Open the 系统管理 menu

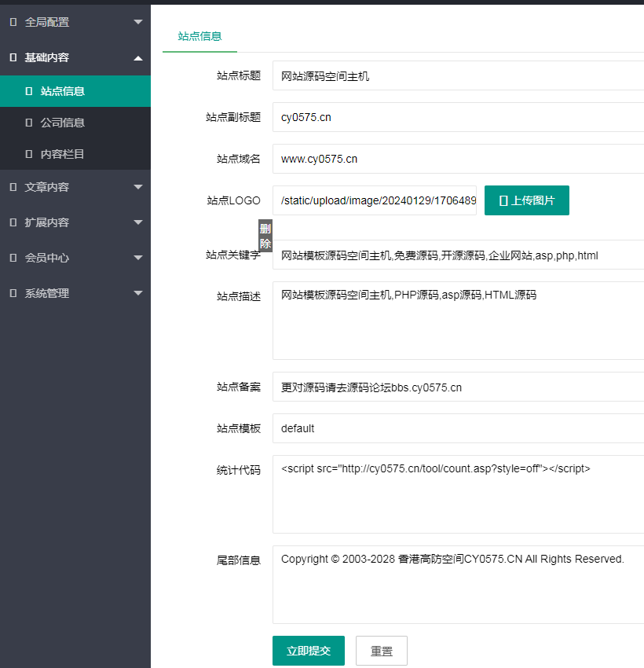(x=75, y=293)
